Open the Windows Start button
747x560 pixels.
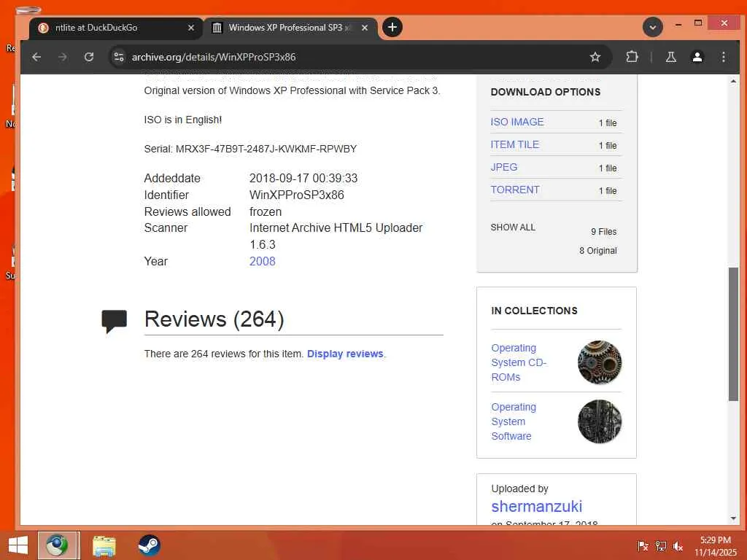(18, 545)
